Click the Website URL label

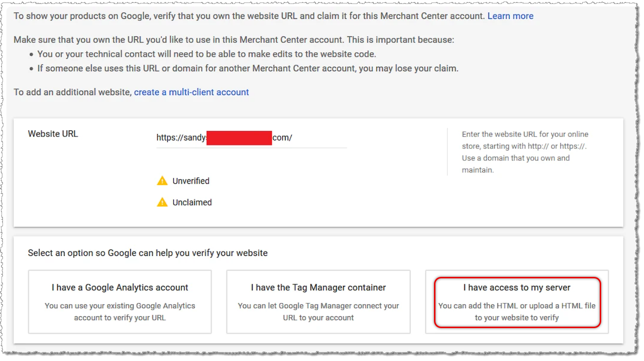pyautogui.click(x=53, y=133)
